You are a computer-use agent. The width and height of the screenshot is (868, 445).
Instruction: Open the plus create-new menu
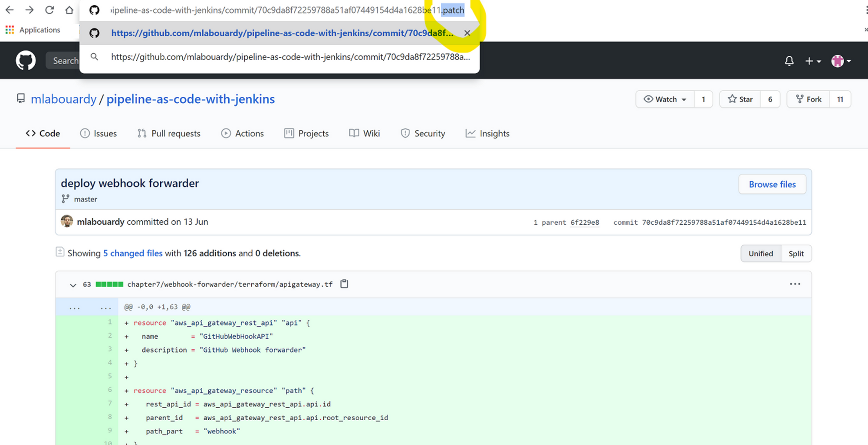point(813,61)
